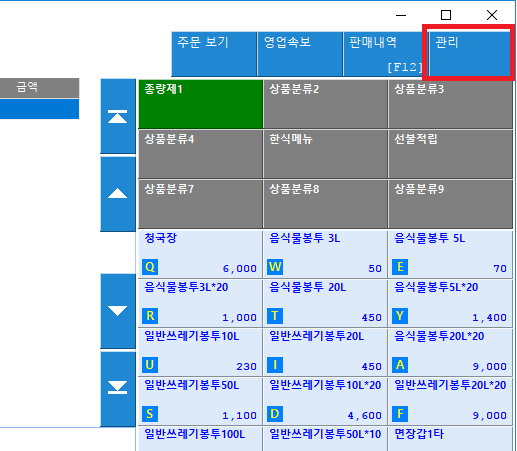Select the 상품분류9 category

450,204
